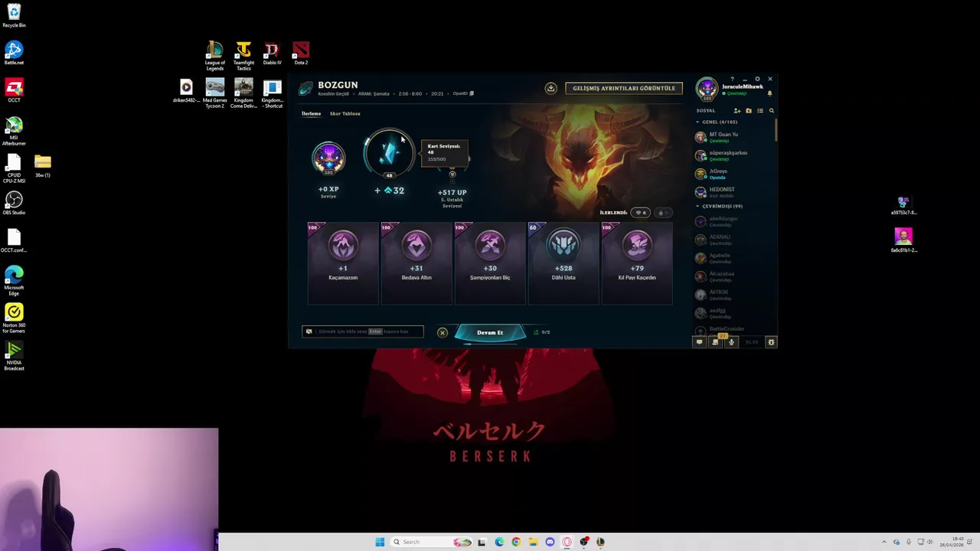980x551 pixels.
Task: Click the round X button beside Devam Et
Action: point(442,332)
